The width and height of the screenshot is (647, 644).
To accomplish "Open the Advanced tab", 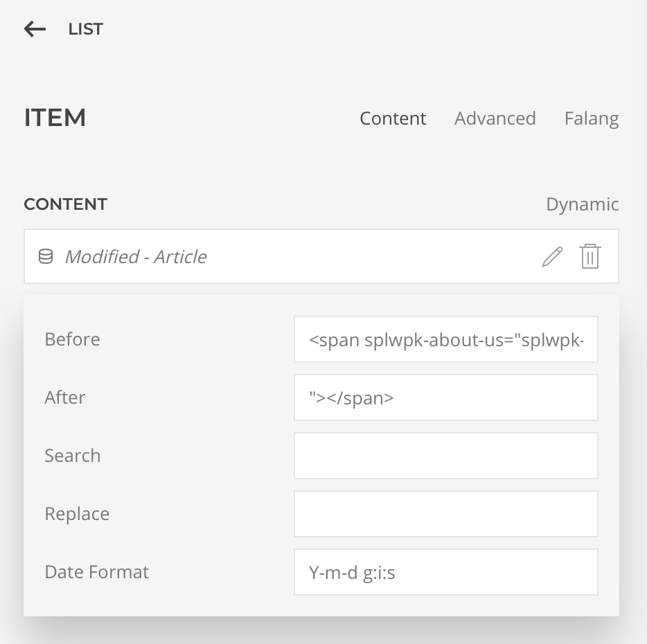I will click(x=495, y=118).
